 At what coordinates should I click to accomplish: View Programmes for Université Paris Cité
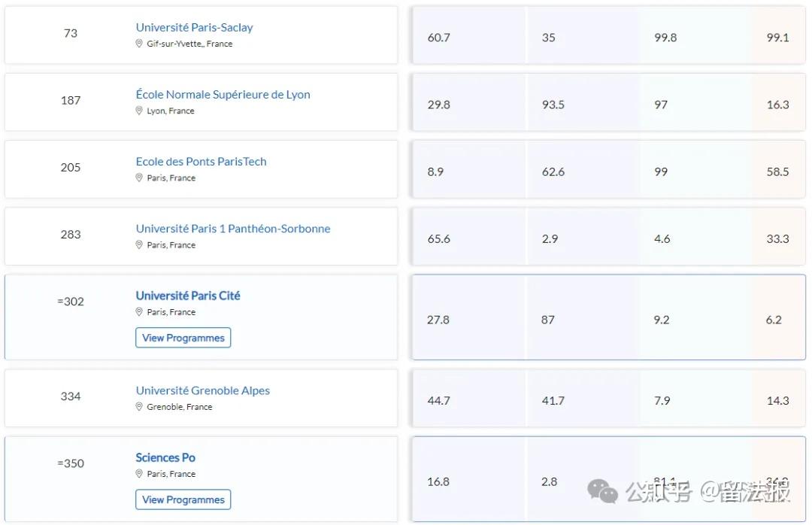(x=183, y=338)
